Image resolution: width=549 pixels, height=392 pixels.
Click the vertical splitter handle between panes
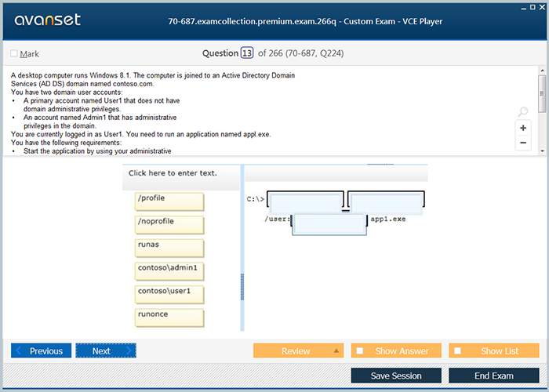point(242,287)
